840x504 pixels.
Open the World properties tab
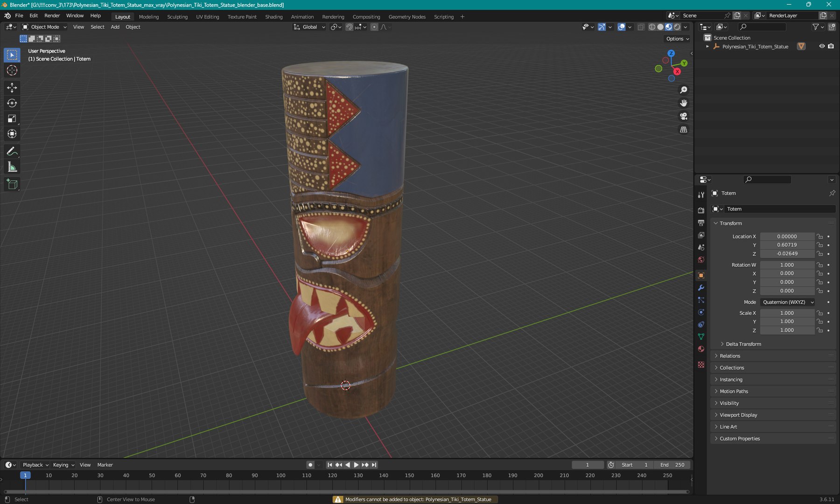point(701,260)
